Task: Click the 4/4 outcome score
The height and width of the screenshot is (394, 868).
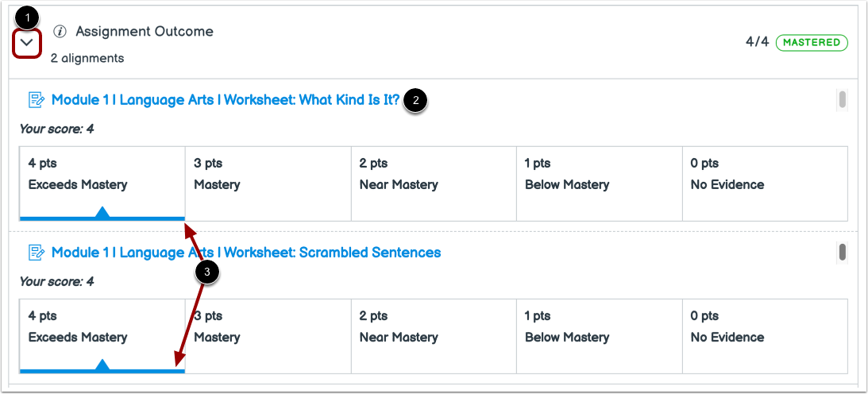Action: pyautogui.click(x=757, y=42)
